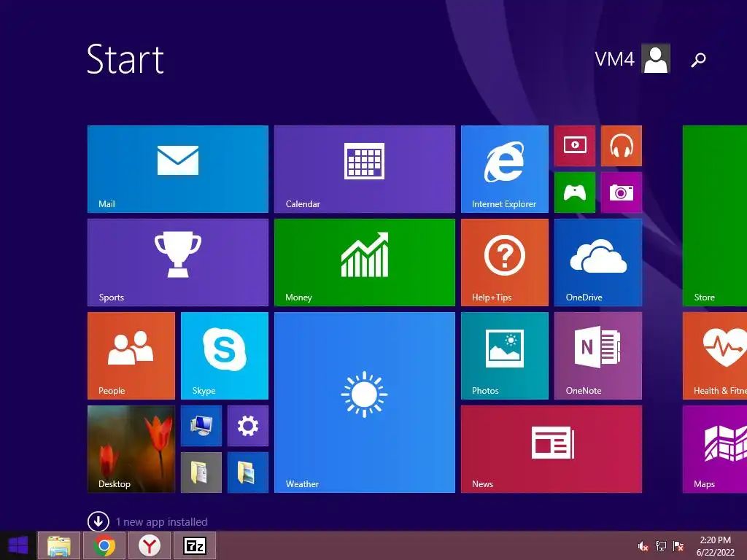Screen dimensions: 747x560
Task: Open the This PC computer tile
Action: pyautogui.click(x=201, y=426)
